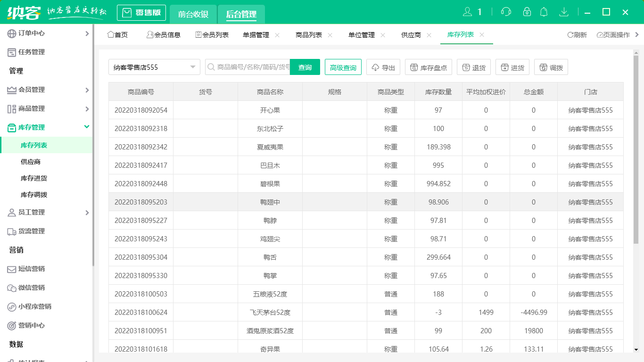Open the 首页 tab
The width and height of the screenshot is (644, 362).
click(118, 35)
